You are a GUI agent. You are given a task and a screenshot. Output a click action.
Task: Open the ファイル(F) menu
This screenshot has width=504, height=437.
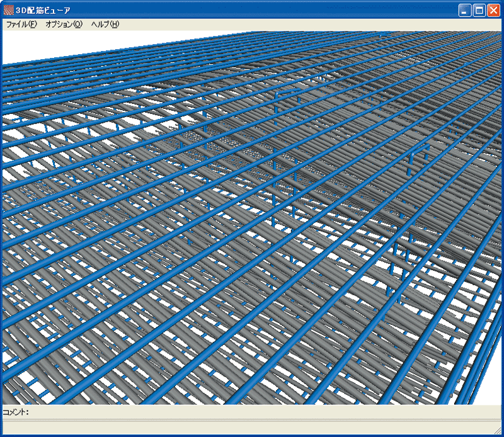21,25
